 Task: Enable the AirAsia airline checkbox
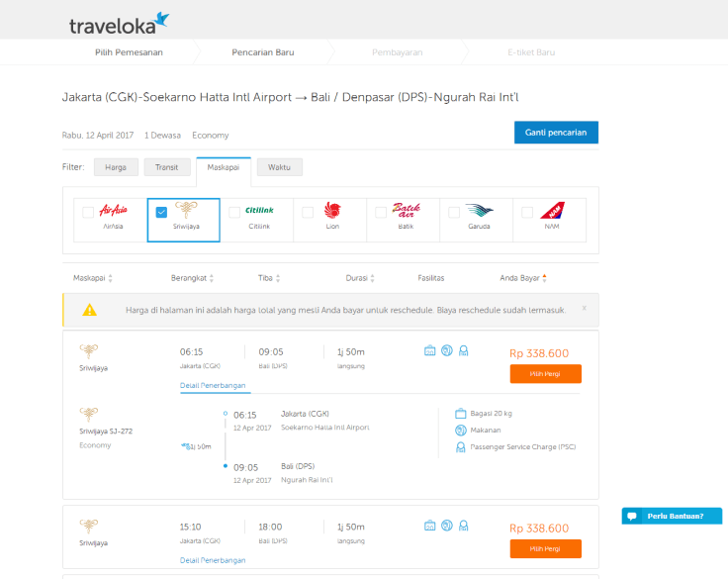[x=89, y=212]
